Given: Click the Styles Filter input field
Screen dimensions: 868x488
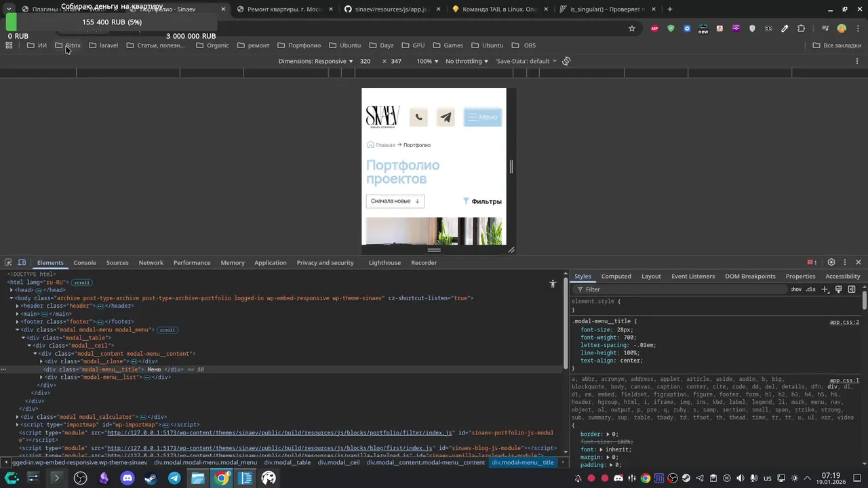Looking at the screenshot, I should [x=682, y=289].
